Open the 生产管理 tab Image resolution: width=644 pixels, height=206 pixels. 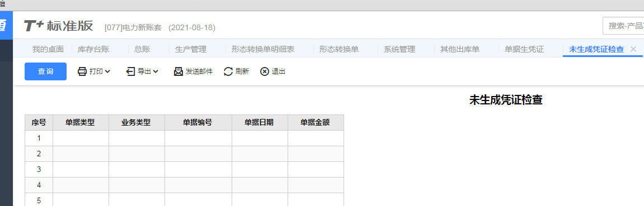click(x=191, y=50)
